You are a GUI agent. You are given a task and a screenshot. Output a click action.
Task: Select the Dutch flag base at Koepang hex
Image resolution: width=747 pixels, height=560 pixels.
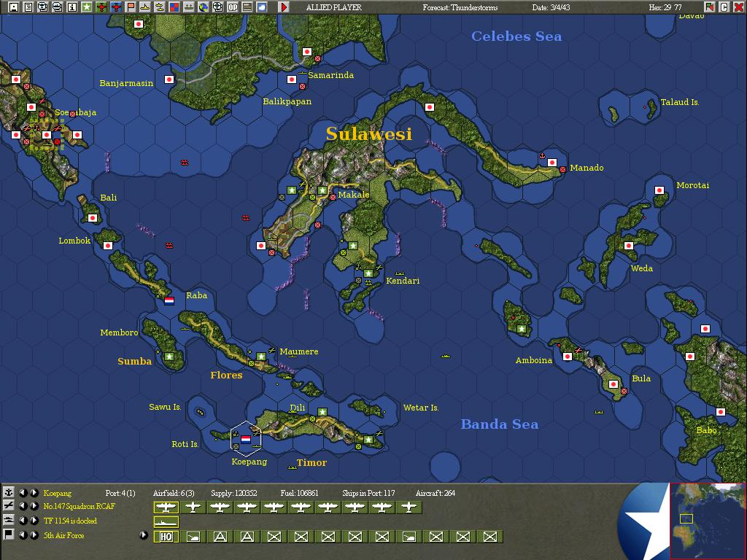click(x=246, y=439)
